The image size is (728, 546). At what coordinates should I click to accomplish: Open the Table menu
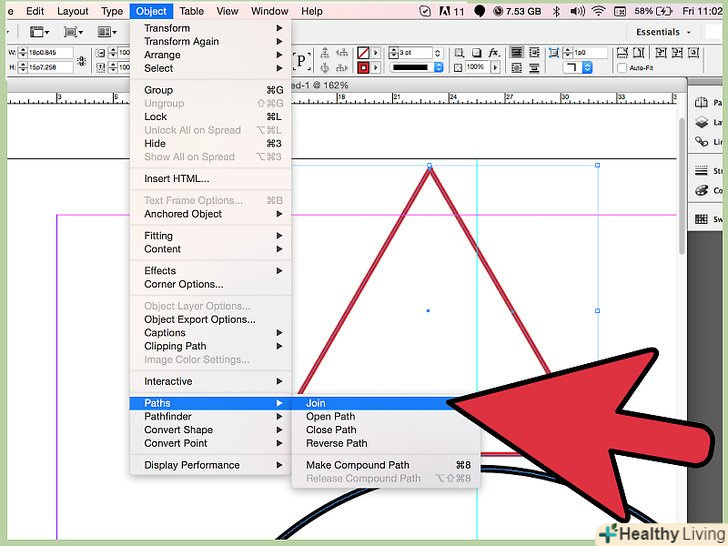192,11
